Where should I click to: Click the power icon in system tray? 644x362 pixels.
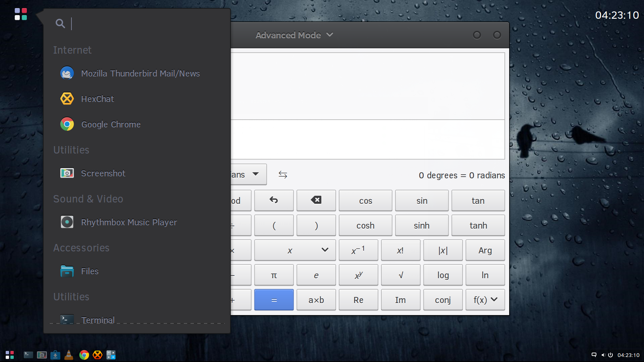coord(610,355)
